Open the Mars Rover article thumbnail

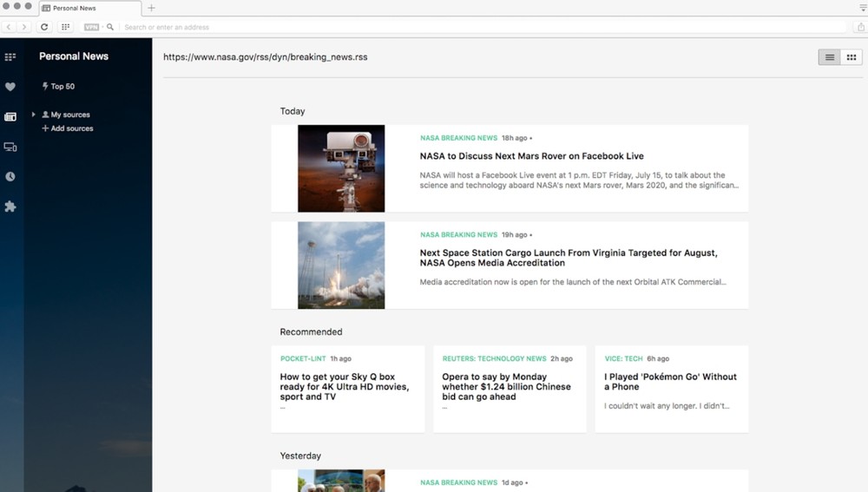coord(341,168)
